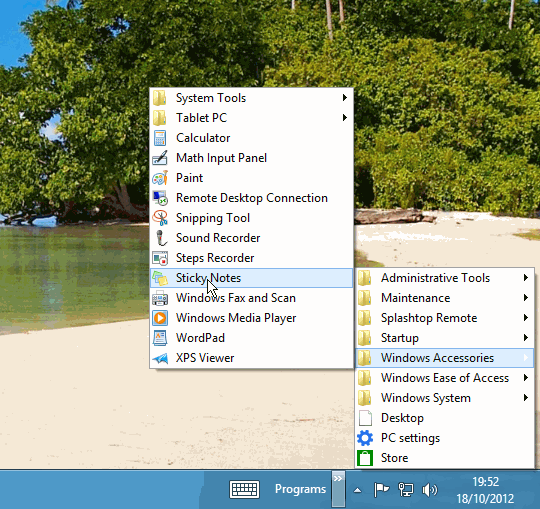Image resolution: width=540 pixels, height=509 pixels.
Task: Click the Windows System label
Action: [426, 398]
